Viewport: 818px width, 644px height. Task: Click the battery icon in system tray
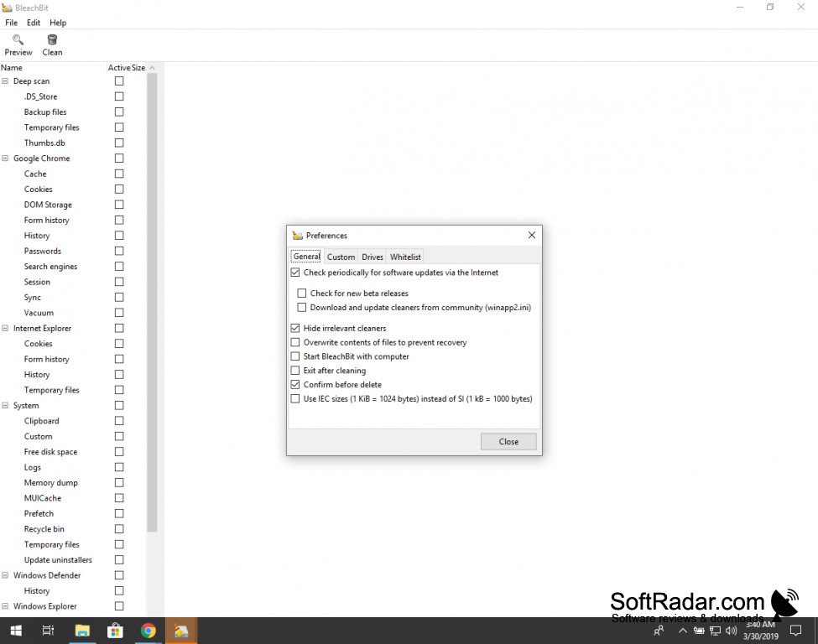[x=699, y=631]
